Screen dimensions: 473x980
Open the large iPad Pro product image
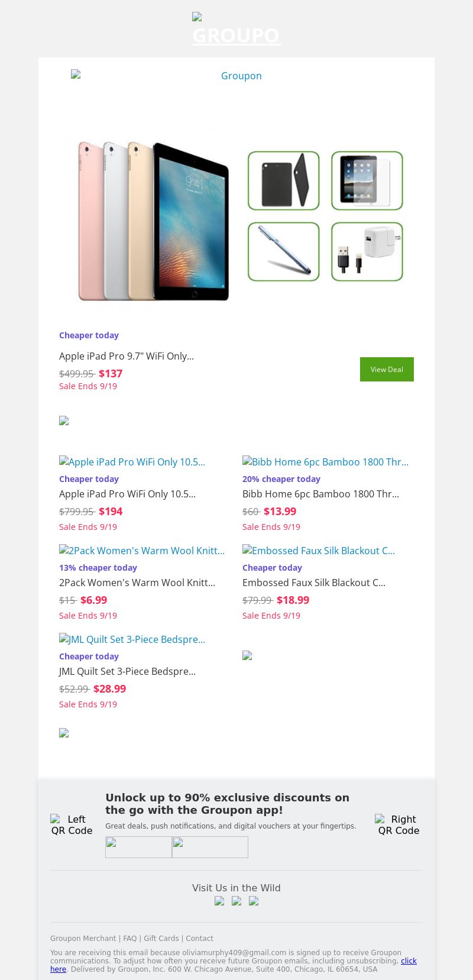click(154, 221)
